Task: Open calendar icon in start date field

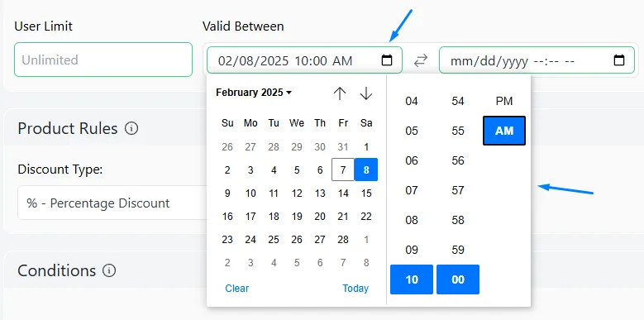Action: click(x=386, y=60)
